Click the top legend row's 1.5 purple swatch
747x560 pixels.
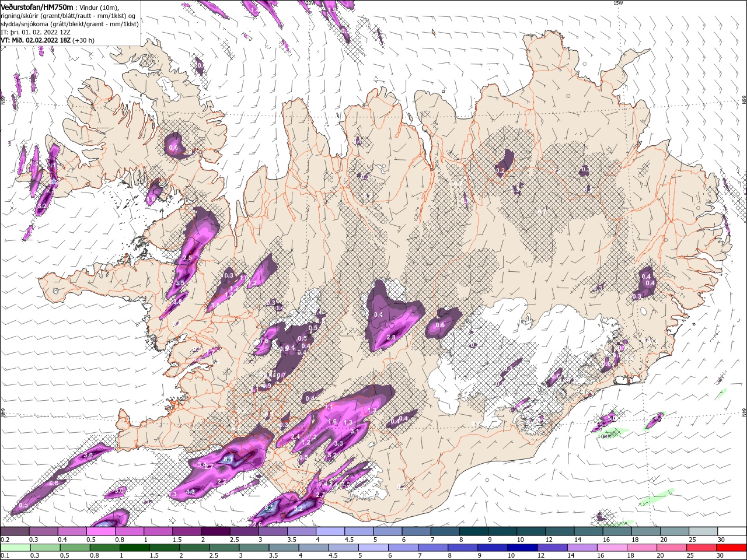(x=187, y=531)
